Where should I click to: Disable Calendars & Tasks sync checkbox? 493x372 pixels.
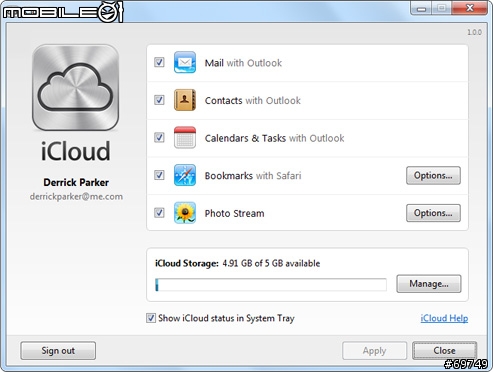coord(159,137)
